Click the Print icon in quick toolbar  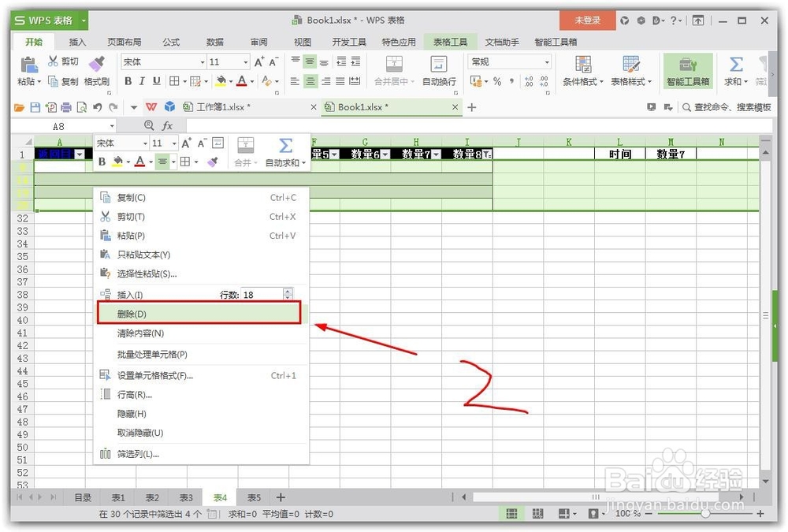pyautogui.click(x=66, y=107)
